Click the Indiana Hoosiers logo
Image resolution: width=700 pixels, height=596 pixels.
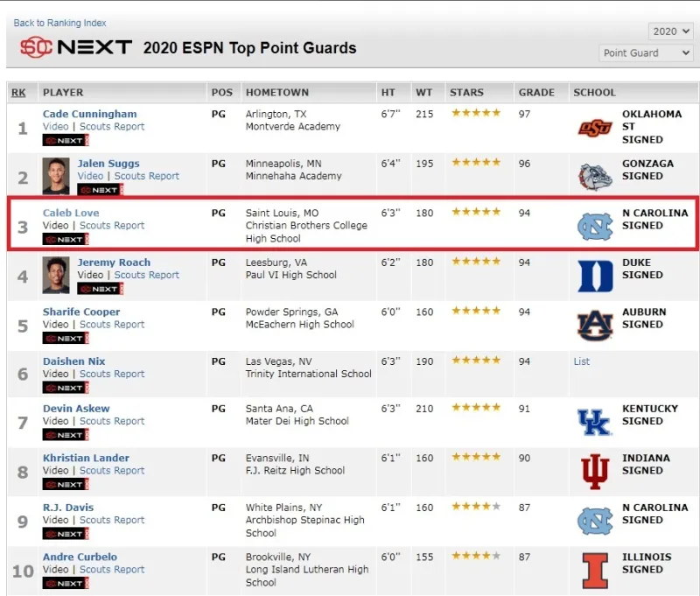[x=595, y=472]
